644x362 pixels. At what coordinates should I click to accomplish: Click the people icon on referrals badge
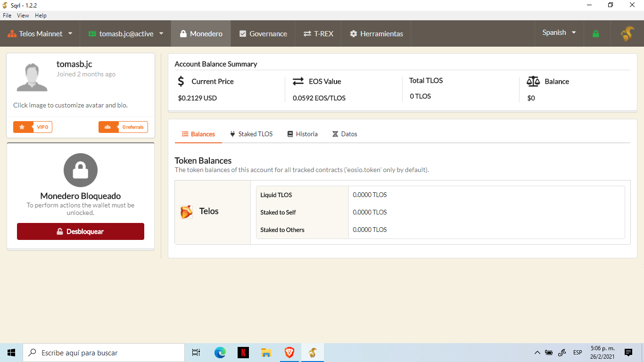coord(107,127)
